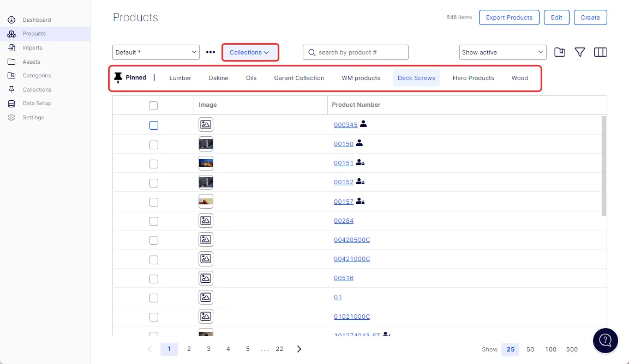Image resolution: width=629 pixels, height=364 pixels.
Task: Click the Imports sidebar icon
Action: tap(11, 48)
